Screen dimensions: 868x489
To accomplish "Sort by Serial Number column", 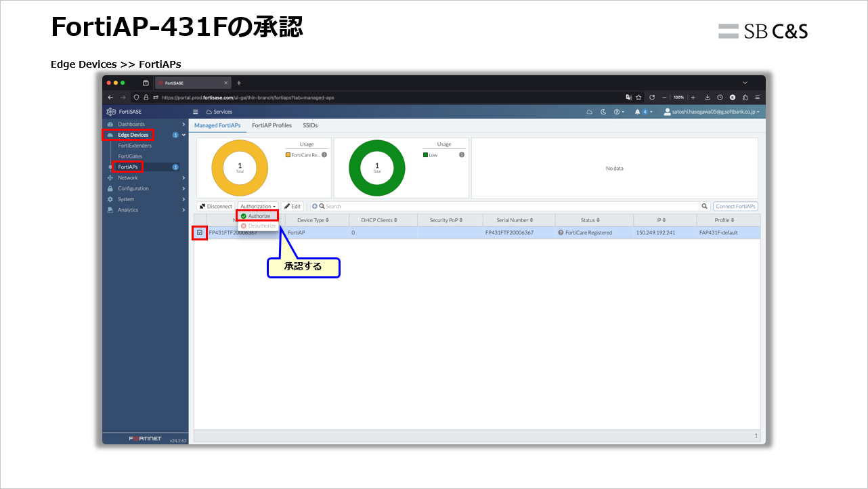I will click(515, 220).
